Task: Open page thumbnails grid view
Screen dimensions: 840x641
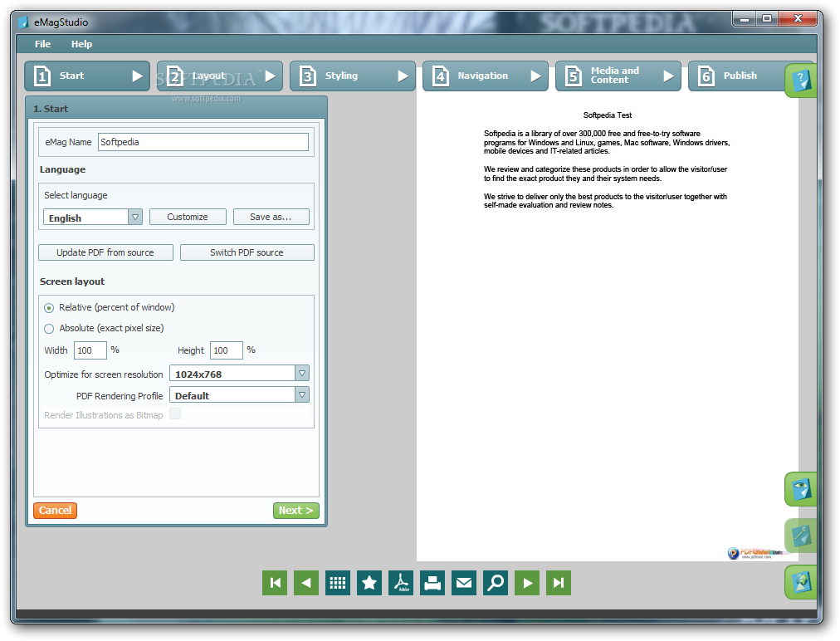Action: [338, 583]
